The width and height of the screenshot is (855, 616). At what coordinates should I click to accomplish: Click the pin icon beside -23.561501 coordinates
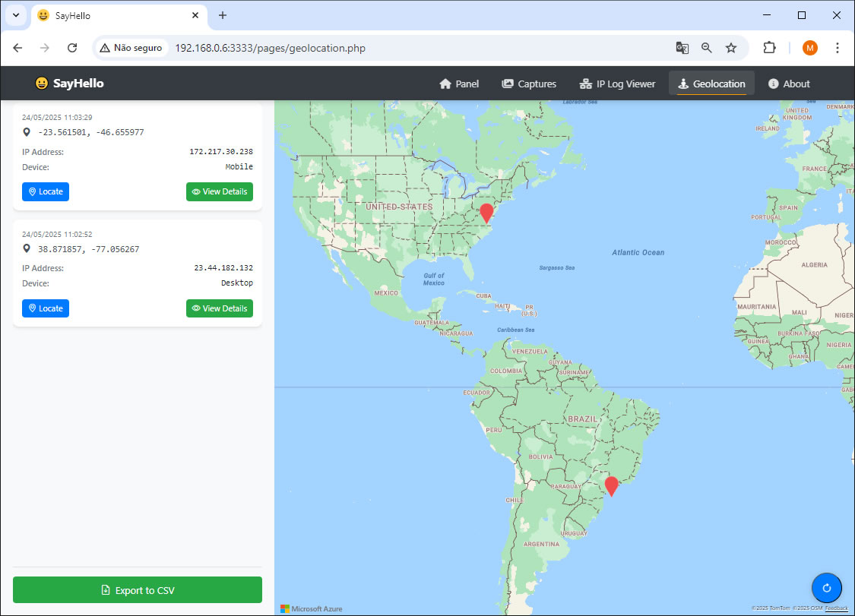point(26,132)
